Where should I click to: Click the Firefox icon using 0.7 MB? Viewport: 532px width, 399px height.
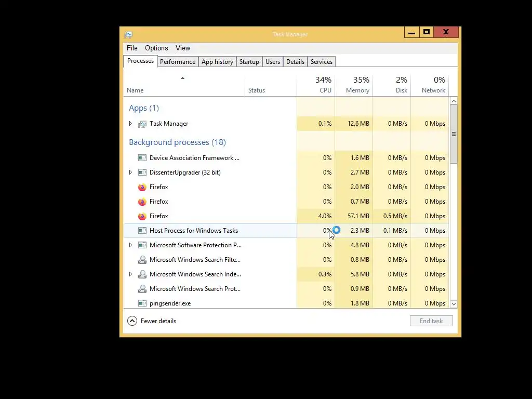(x=142, y=202)
